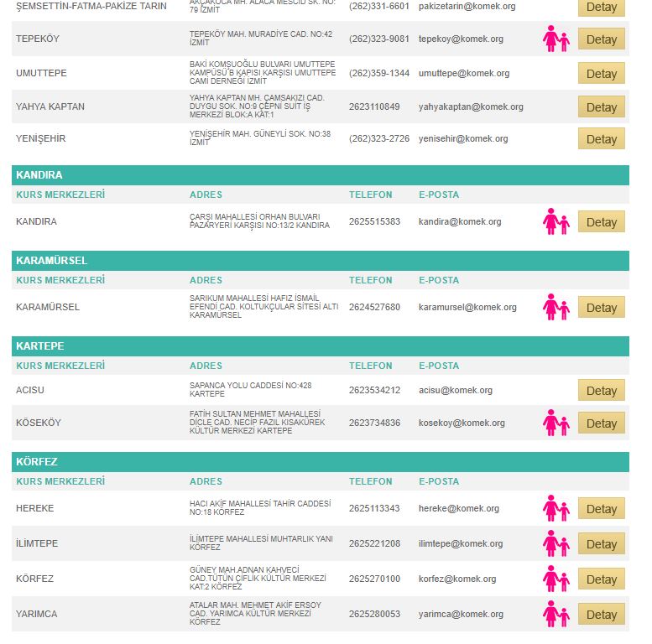This screenshot has height=644, width=652.
Task: Click the parent-child icon in the İlimtepe row
Action: [556, 544]
